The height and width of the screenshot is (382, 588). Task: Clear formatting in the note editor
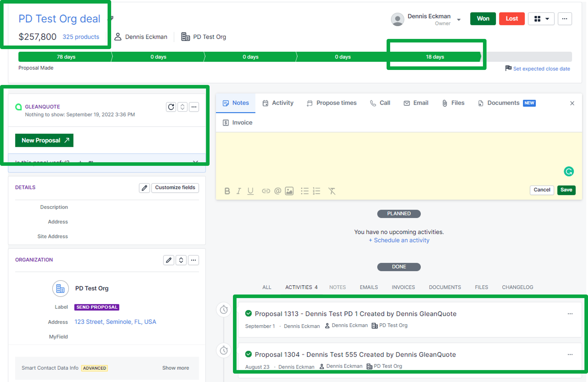pos(332,191)
